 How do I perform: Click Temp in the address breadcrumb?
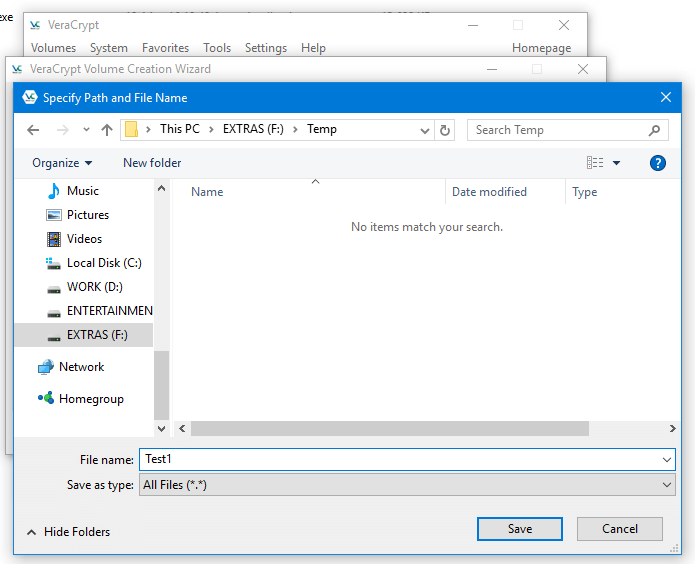[x=322, y=129]
